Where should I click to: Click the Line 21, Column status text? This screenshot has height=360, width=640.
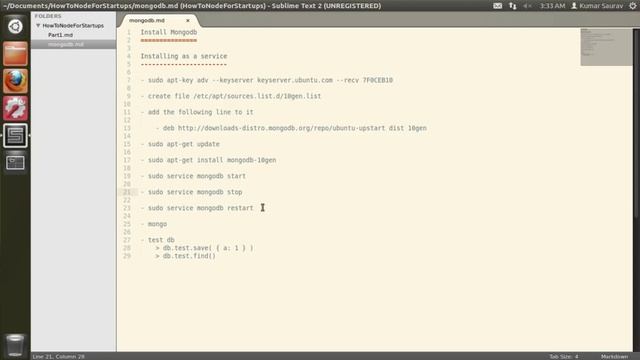click(x=58, y=356)
